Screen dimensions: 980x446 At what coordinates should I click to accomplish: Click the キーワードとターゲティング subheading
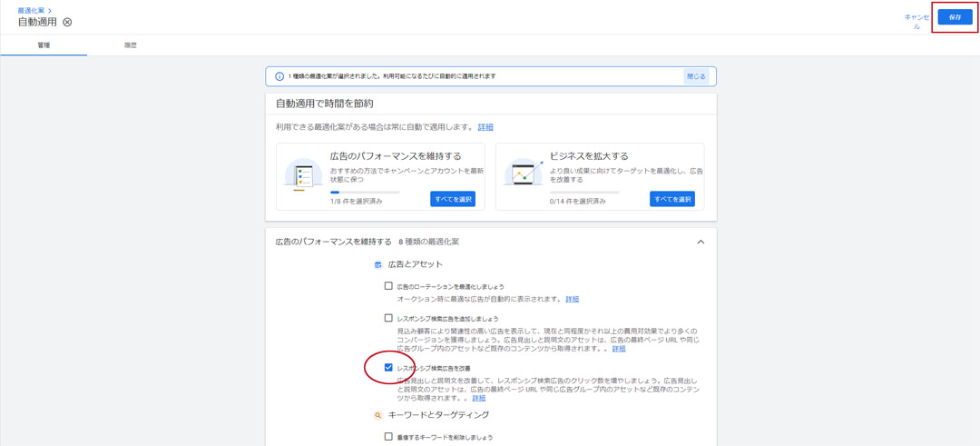(438, 415)
